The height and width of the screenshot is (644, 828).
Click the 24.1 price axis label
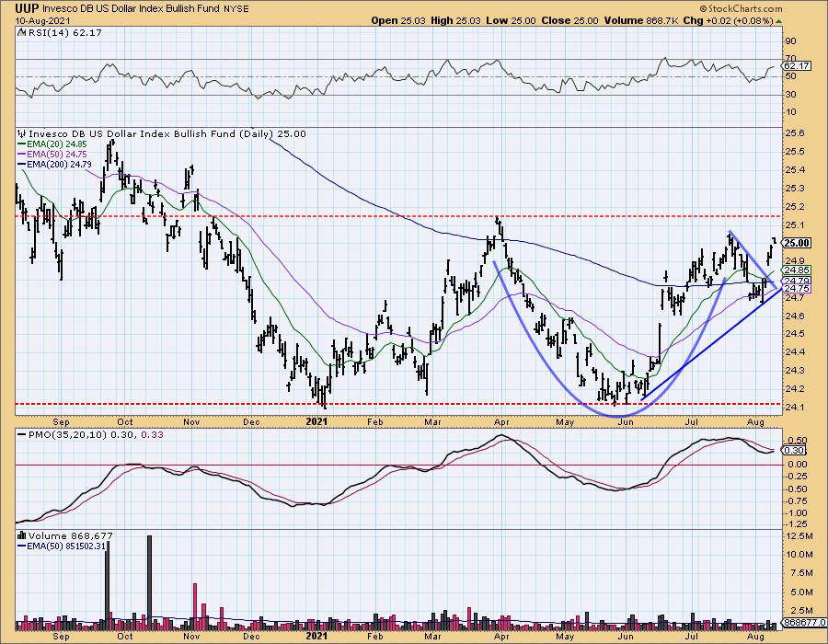[x=794, y=407]
